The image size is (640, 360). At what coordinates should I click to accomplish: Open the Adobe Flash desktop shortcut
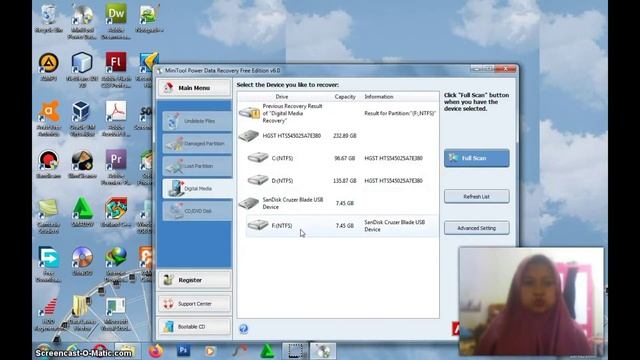pyautogui.click(x=116, y=70)
